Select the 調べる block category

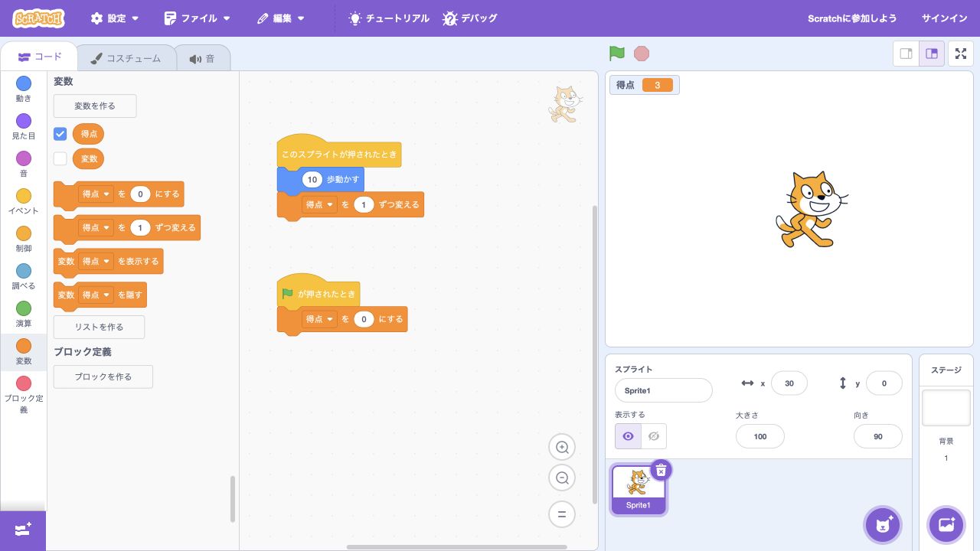24,276
